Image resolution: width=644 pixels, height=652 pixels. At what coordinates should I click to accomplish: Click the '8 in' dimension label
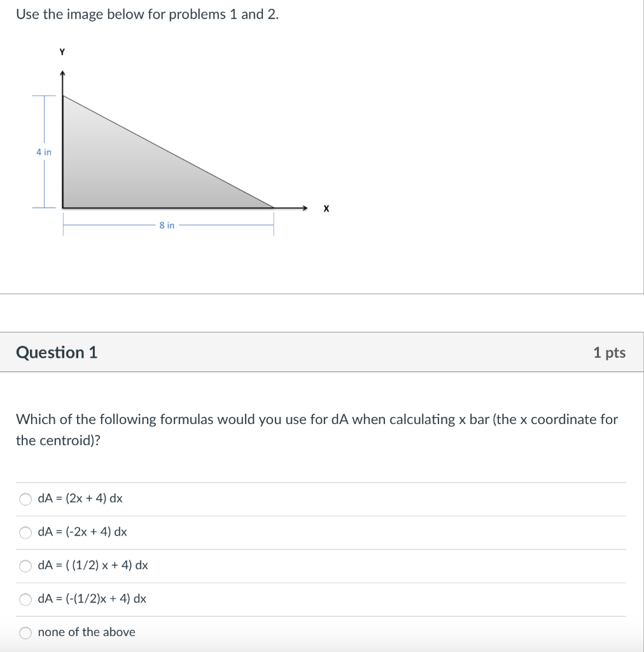(x=167, y=225)
